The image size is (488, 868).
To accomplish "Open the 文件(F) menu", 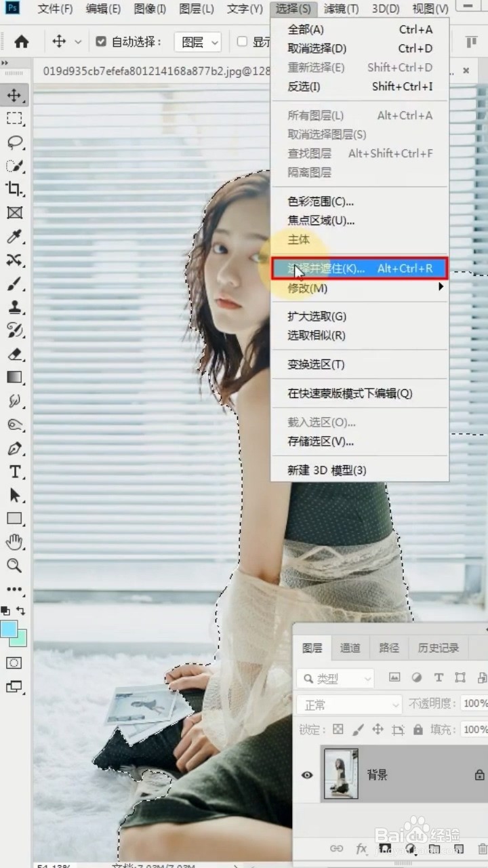I will tap(55, 9).
